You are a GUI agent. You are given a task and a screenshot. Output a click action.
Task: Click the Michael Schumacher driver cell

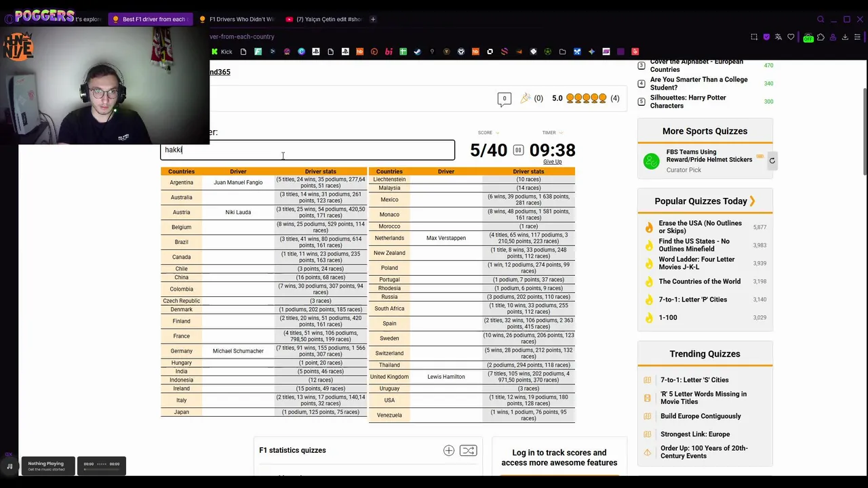238,351
